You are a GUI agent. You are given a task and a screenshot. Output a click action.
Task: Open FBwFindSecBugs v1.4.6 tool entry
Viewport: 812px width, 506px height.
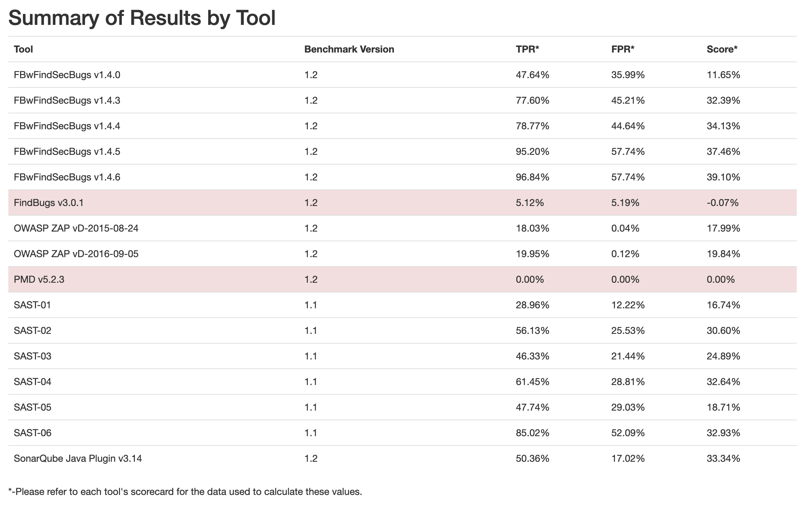pyautogui.click(x=67, y=177)
